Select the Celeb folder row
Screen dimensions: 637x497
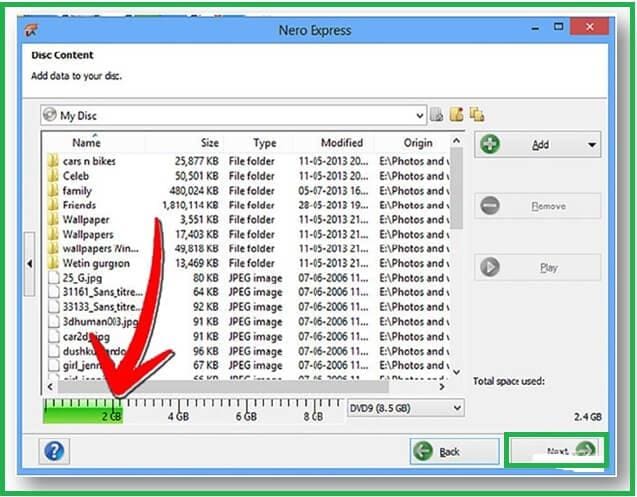[x=248, y=176]
